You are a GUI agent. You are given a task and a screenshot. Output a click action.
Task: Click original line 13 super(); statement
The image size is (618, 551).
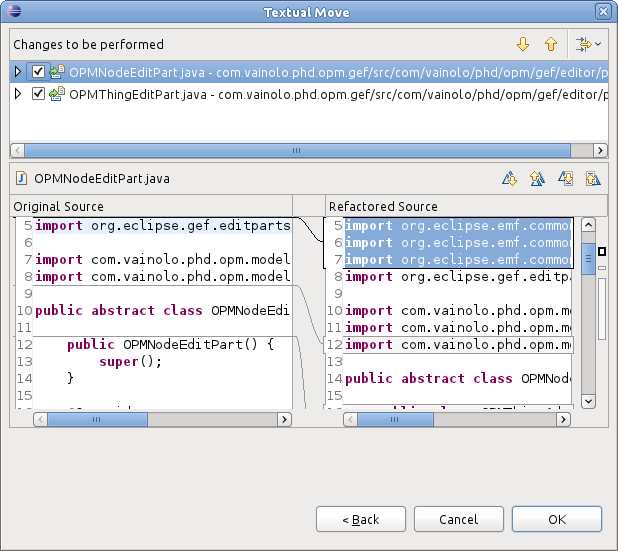tap(130, 361)
